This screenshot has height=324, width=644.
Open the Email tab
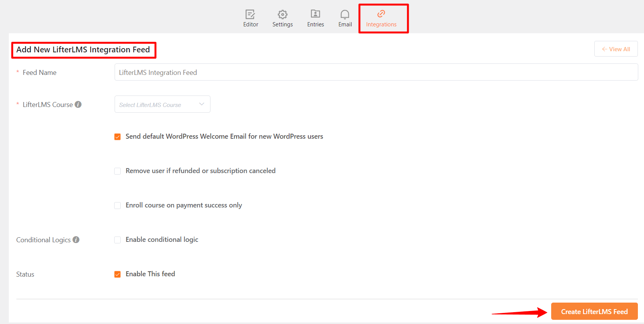pos(345,18)
